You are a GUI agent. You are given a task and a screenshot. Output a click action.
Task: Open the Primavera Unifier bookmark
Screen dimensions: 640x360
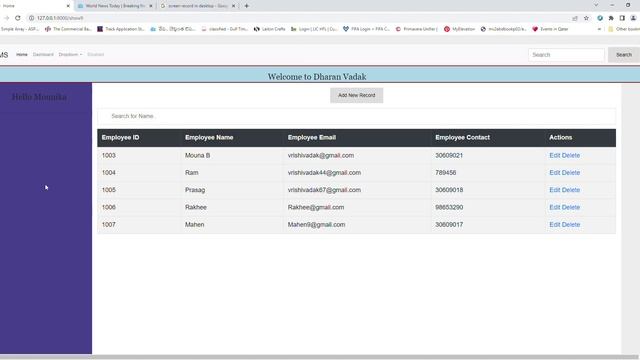point(416,29)
